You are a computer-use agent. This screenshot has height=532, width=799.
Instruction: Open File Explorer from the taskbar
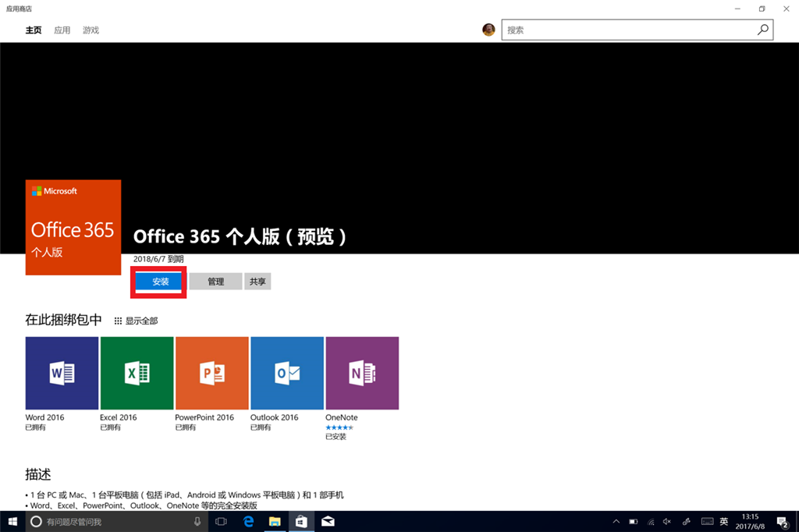point(275,521)
